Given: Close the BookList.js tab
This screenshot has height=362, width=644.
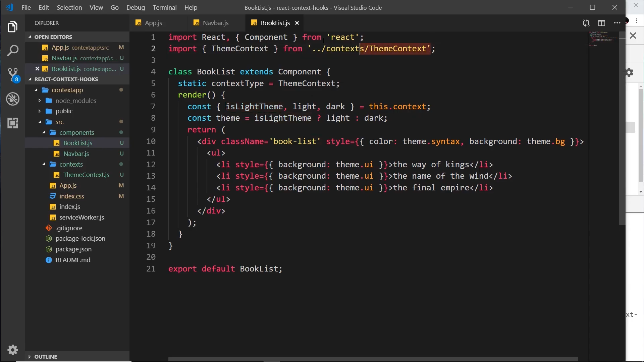Looking at the screenshot, I should pos(297,23).
